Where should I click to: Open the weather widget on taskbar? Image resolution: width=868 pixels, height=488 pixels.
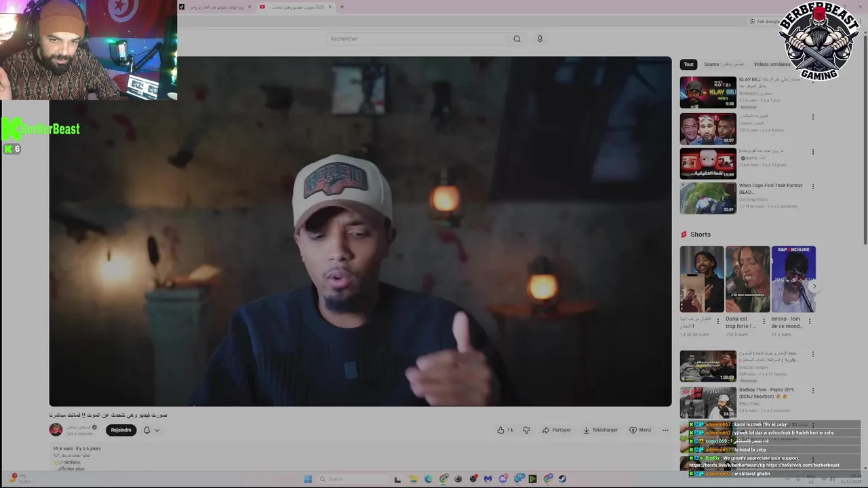click(x=20, y=479)
